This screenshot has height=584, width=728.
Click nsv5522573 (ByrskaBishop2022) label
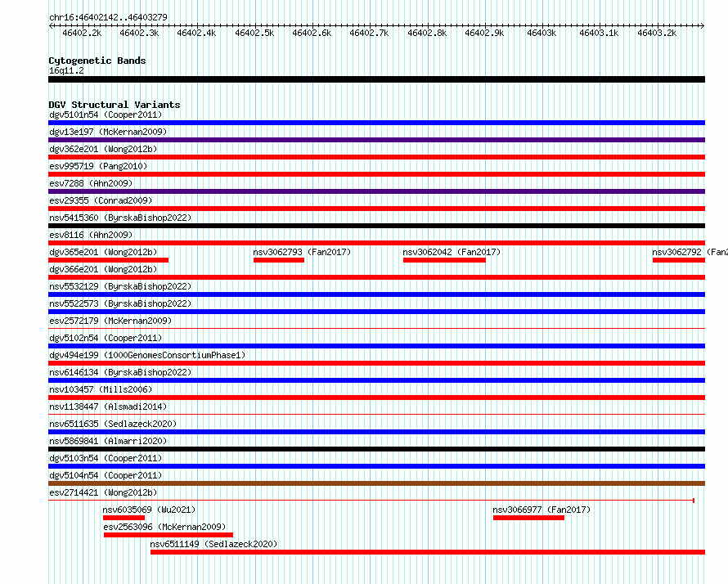click(x=120, y=303)
